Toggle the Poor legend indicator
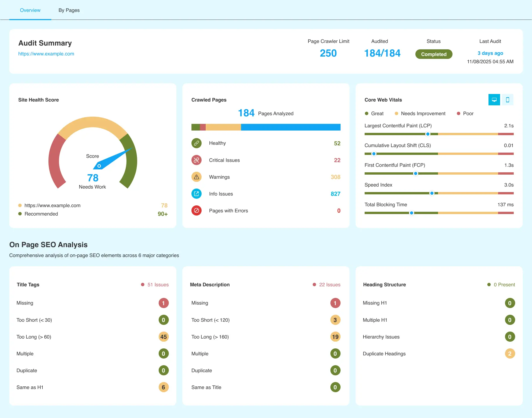The image size is (532, 418). coord(459,113)
